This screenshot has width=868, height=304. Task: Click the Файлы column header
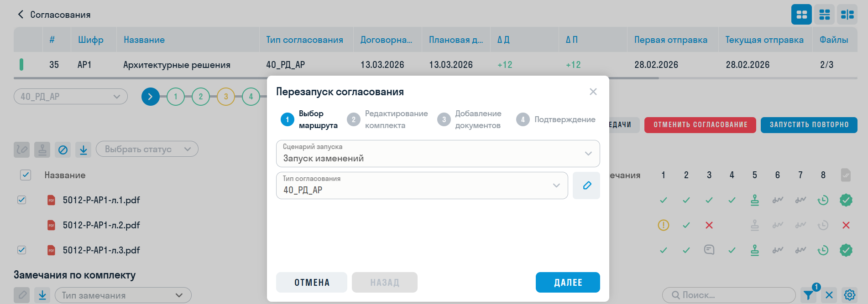click(x=834, y=40)
